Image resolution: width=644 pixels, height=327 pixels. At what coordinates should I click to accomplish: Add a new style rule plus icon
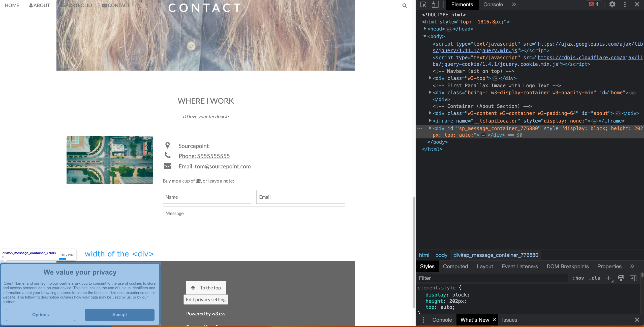pos(609,278)
